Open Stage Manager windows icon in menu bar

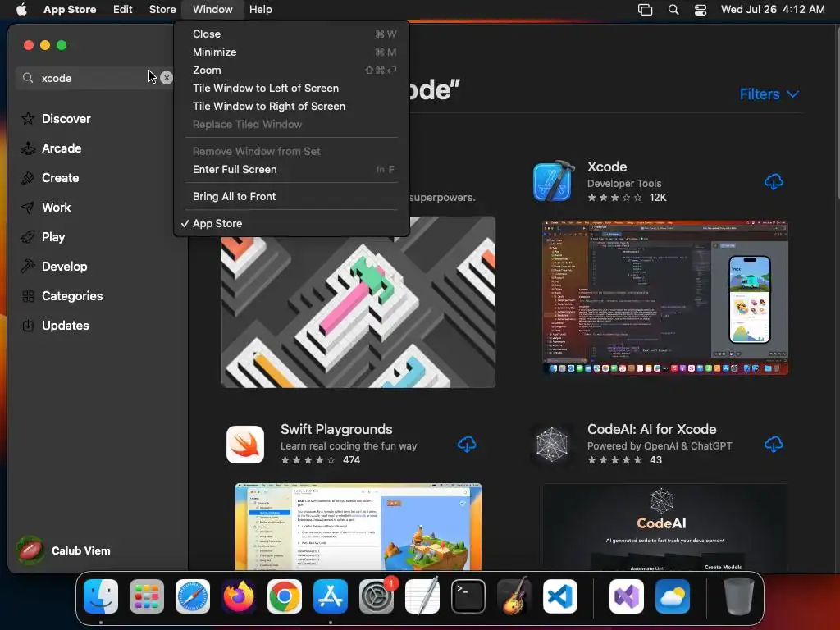click(x=645, y=10)
